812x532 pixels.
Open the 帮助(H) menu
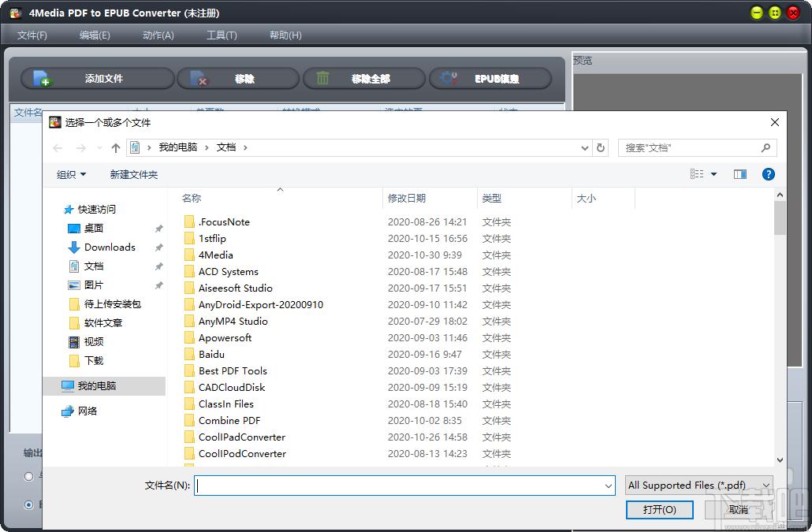pyautogui.click(x=285, y=35)
